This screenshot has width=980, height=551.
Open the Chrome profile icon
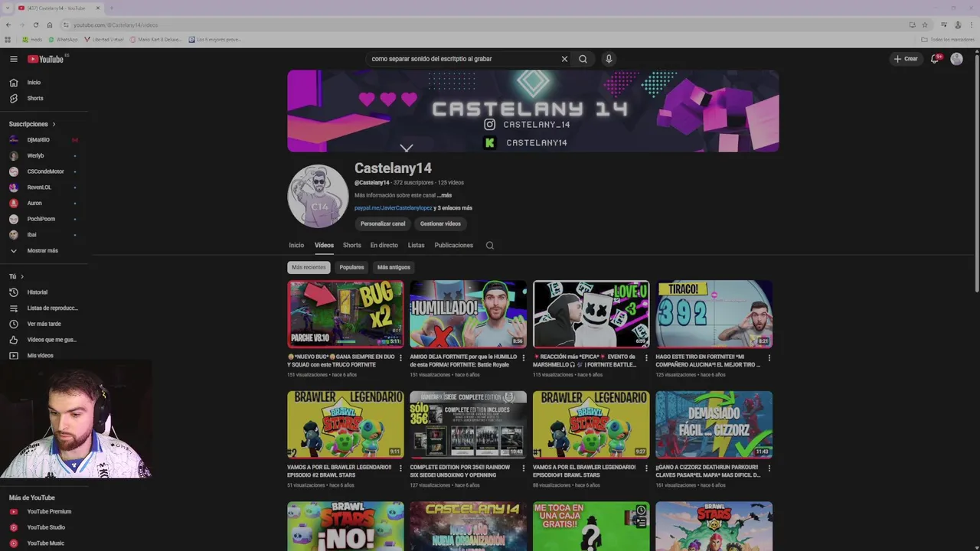958,24
